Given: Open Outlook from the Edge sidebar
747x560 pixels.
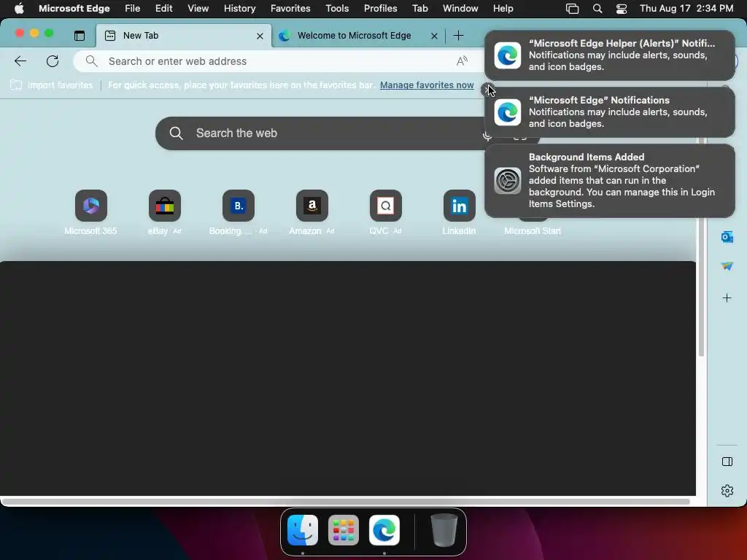Looking at the screenshot, I should pos(727,237).
